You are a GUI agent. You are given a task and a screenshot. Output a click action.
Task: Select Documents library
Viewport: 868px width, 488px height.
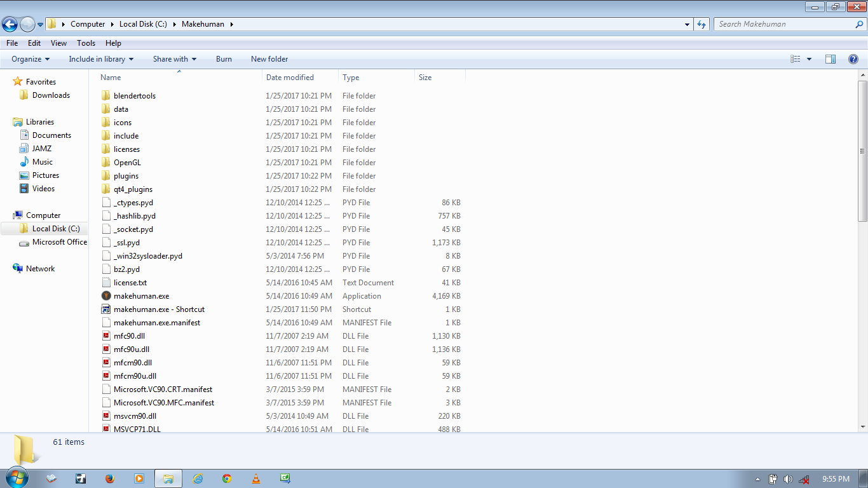51,135
